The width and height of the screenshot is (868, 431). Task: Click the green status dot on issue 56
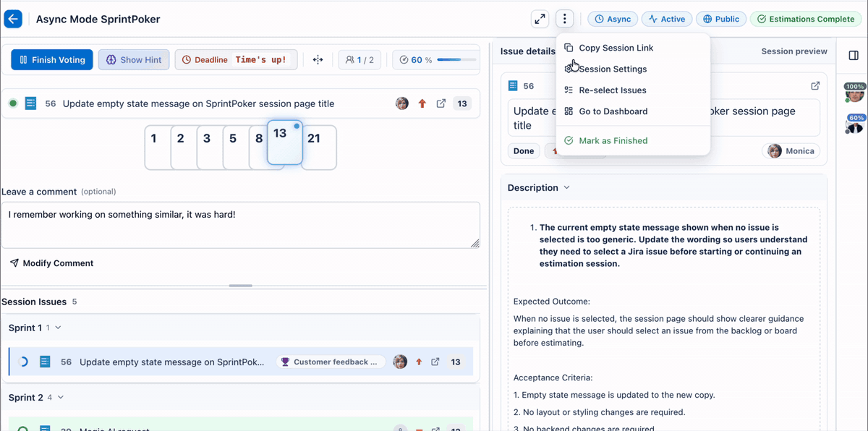[x=13, y=103]
